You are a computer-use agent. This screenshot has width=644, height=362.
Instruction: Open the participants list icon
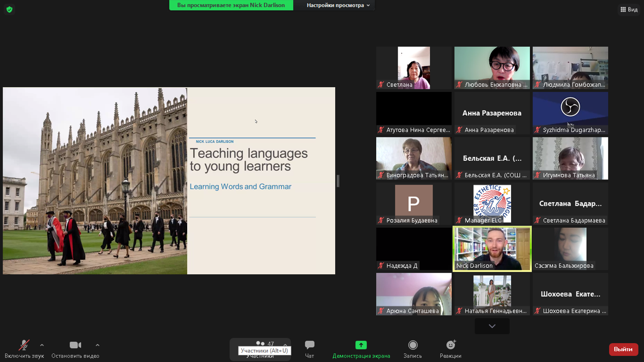[261, 344]
